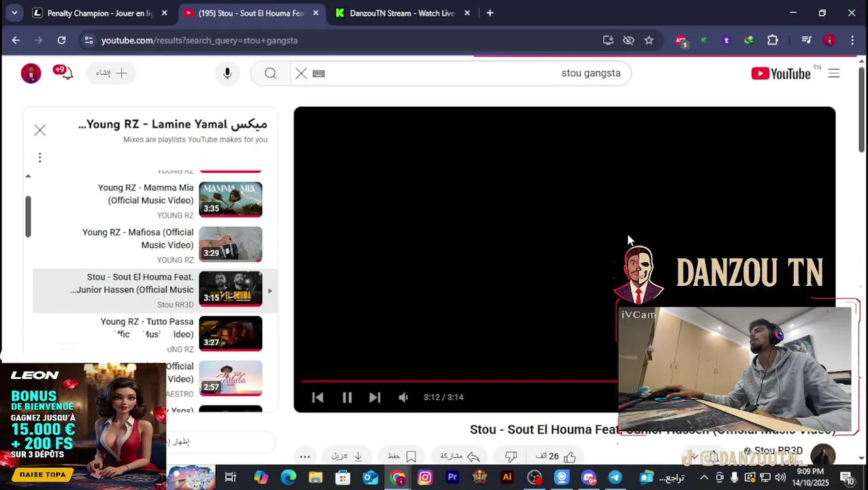Like the video (26 ألف button)
The width and height of the screenshot is (868, 490).
556,457
